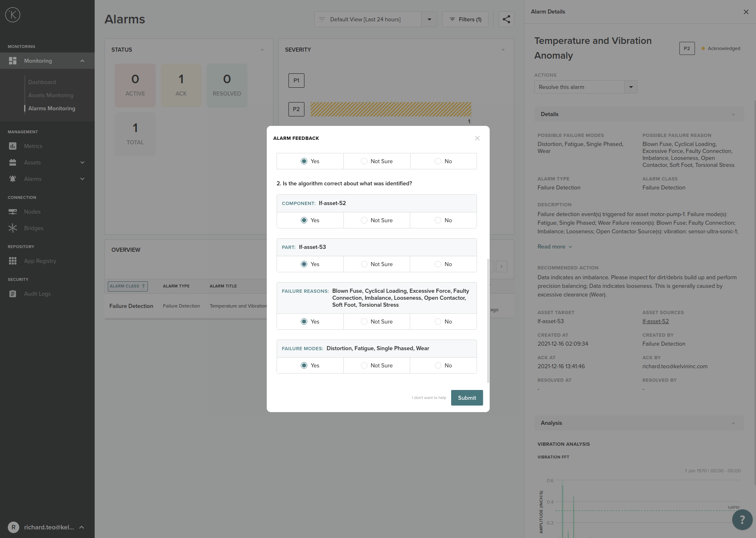Open the App Registry grid icon
Screen dimensions: 756x538
(13, 261)
